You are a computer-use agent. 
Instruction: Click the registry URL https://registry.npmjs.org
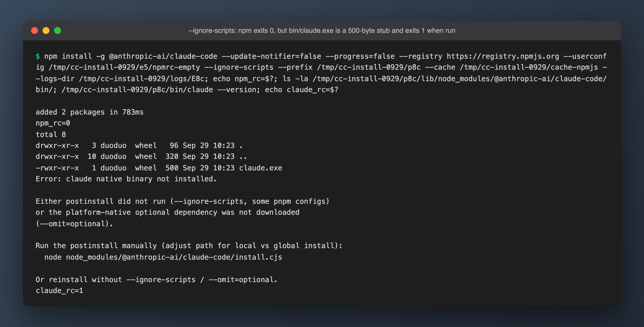[503, 56]
